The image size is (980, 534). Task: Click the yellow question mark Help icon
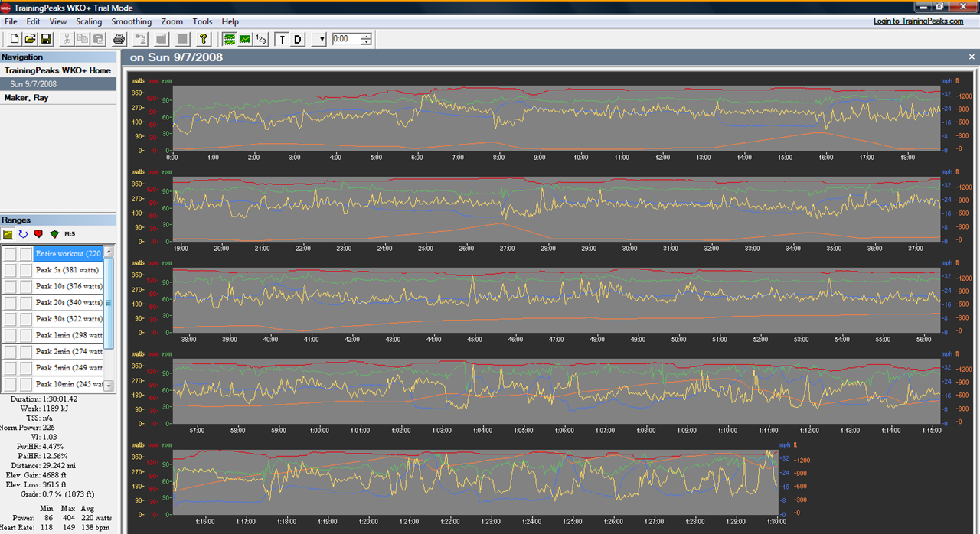(203, 38)
